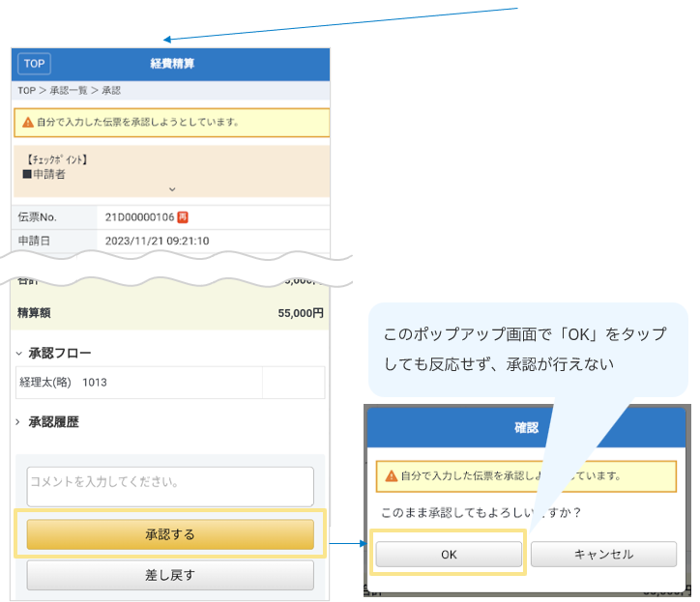Expand the チェックポイント section with the down chevron
Viewport: 700px width, 602px height.
(x=172, y=189)
